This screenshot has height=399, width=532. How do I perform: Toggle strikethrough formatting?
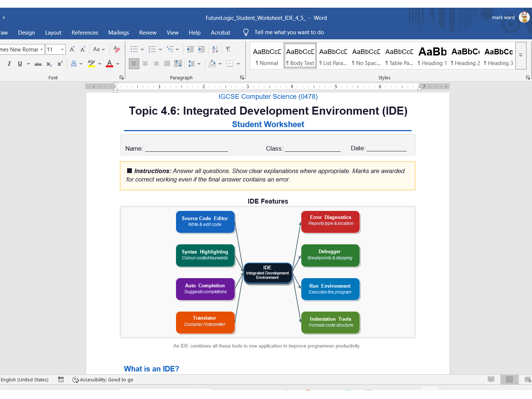pos(38,64)
